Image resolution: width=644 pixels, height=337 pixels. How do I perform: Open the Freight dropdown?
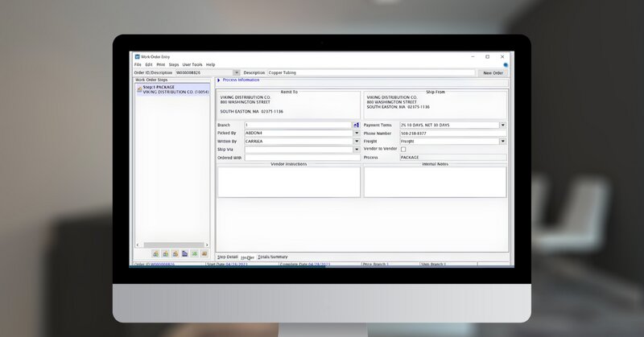click(x=502, y=142)
